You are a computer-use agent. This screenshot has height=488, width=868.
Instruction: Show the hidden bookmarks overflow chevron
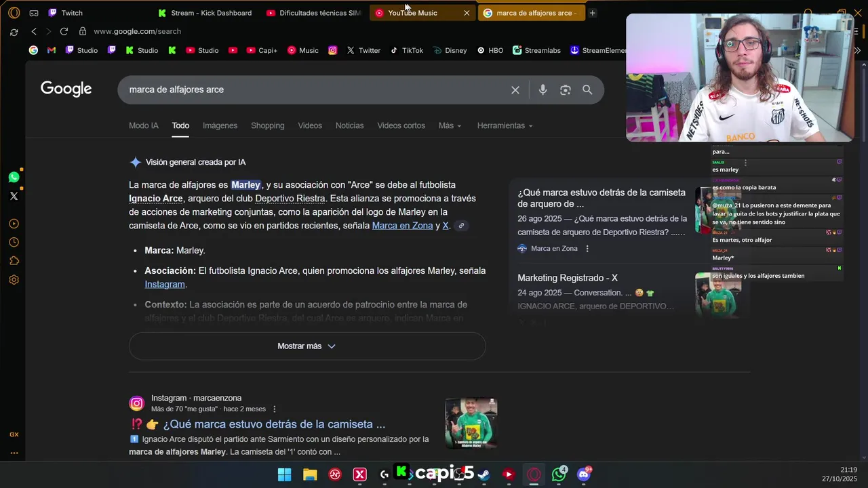857,50
